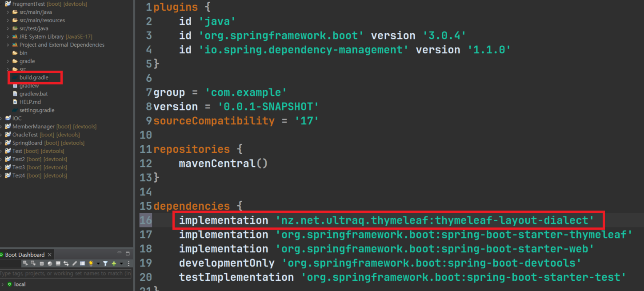The height and width of the screenshot is (291, 644).
Task: Click the spring-boot-devtools dependency line
Action: coord(380,263)
